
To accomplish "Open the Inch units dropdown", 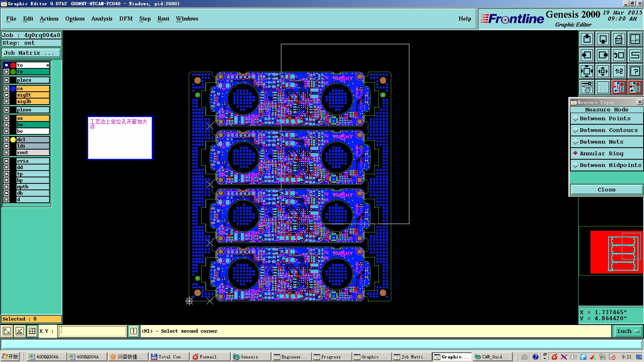I will point(628,331).
